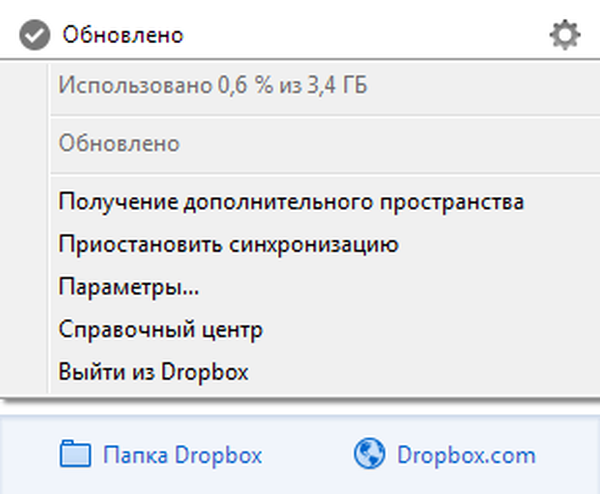Choose "Приостановить синхронизацию"

click(229, 244)
